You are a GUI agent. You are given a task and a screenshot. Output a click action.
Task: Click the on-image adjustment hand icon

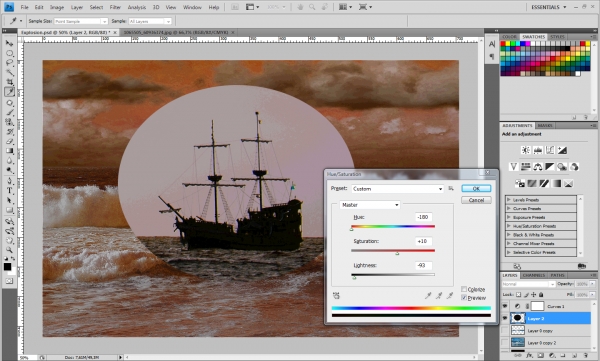pos(336,296)
